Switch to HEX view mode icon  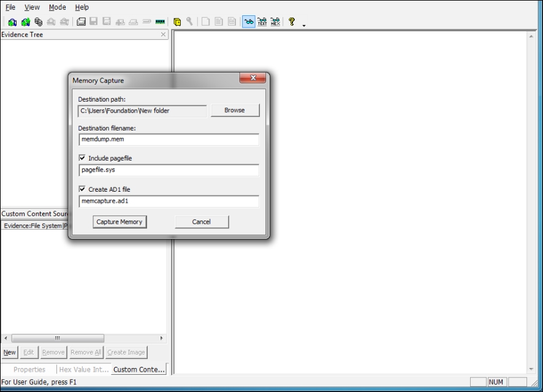point(275,22)
